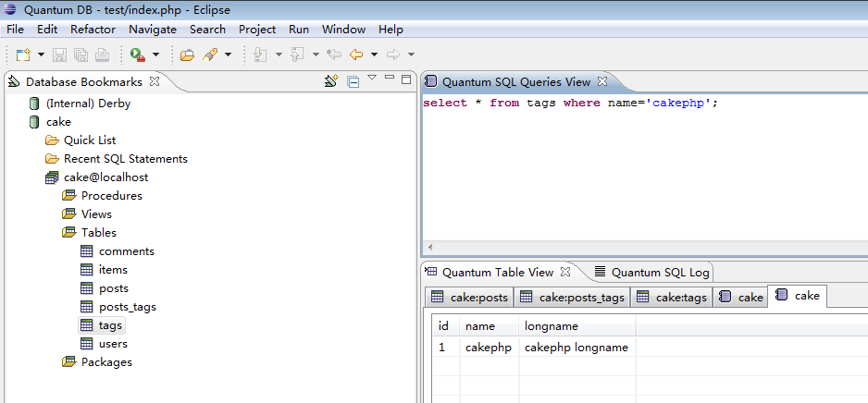Click the Last Edit Location icon
868x403 pixels.
click(x=334, y=55)
